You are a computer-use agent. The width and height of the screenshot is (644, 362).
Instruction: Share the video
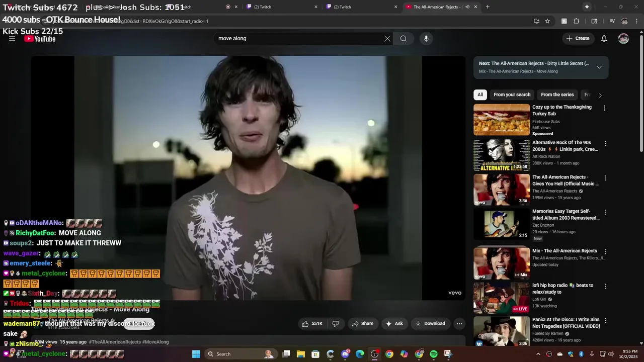point(362,324)
